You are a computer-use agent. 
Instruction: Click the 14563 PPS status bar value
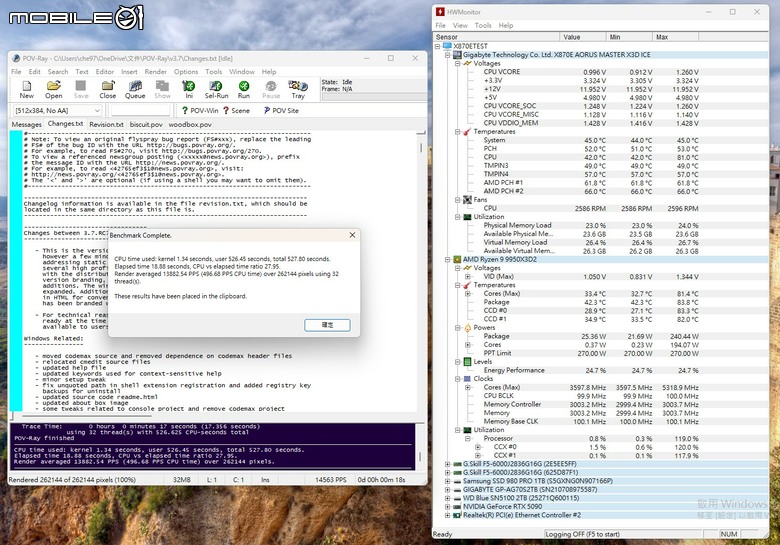coord(330,480)
